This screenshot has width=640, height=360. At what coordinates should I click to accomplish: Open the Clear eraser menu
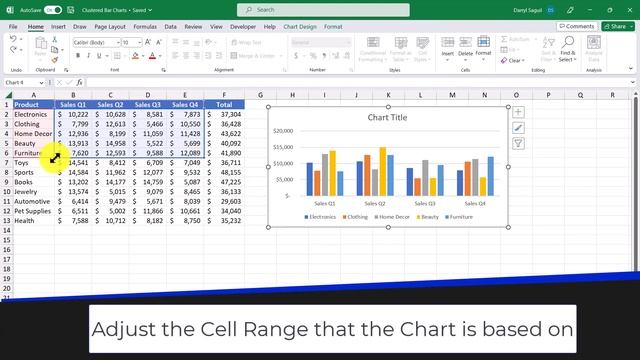pyautogui.click(x=513, y=60)
